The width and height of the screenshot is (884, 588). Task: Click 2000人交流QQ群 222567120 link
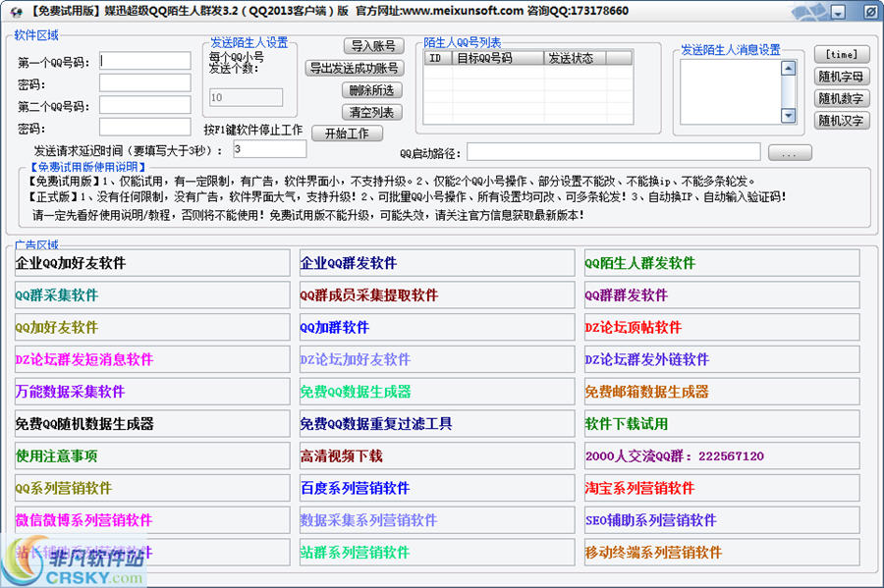722,455
